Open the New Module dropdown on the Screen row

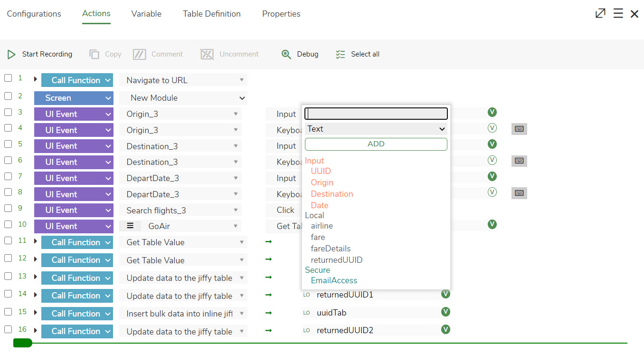point(182,98)
